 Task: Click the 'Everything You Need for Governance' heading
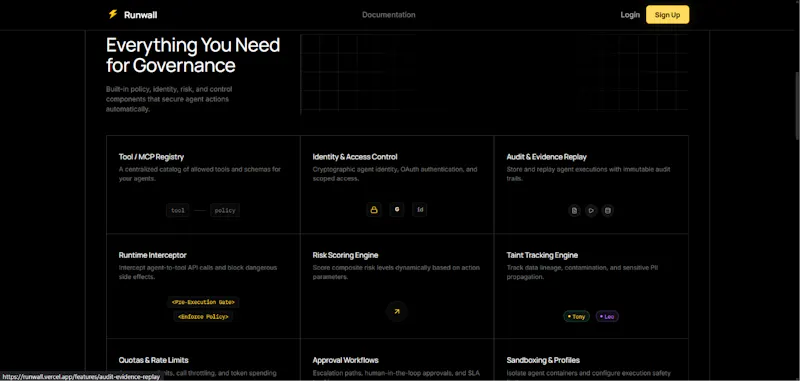[193, 55]
